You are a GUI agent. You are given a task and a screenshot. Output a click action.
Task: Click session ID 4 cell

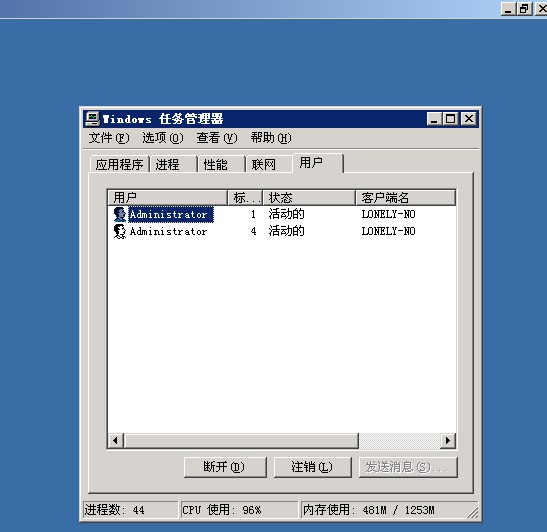click(x=254, y=231)
